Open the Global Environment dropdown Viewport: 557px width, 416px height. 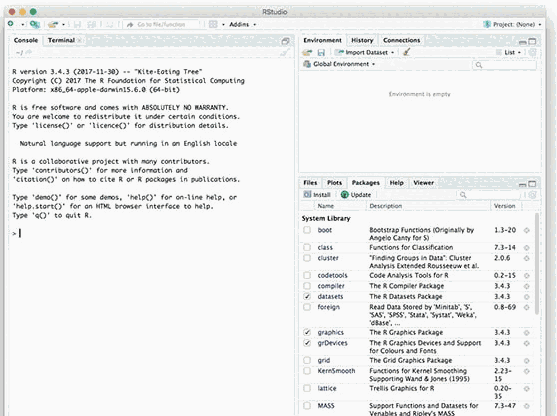pos(339,64)
